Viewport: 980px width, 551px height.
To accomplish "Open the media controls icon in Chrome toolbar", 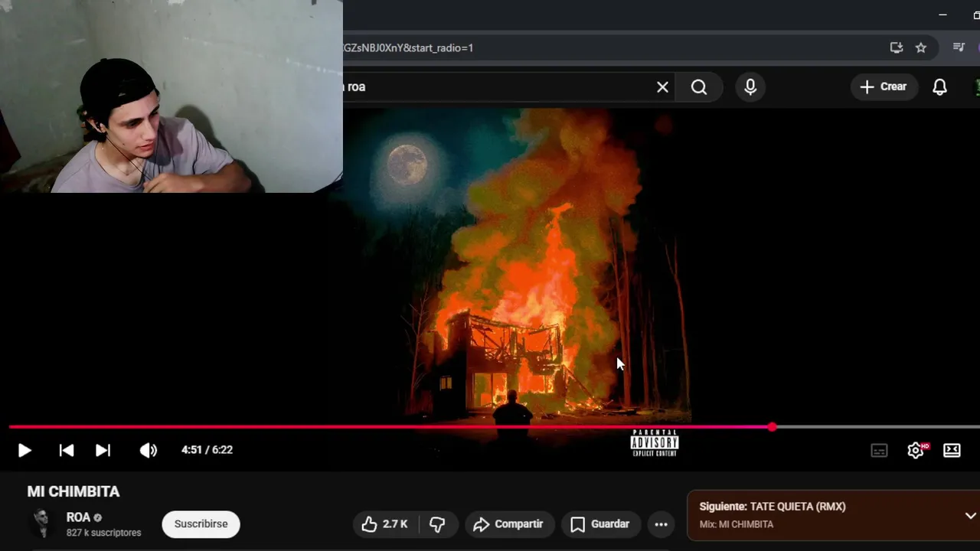I will tap(959, 47).
